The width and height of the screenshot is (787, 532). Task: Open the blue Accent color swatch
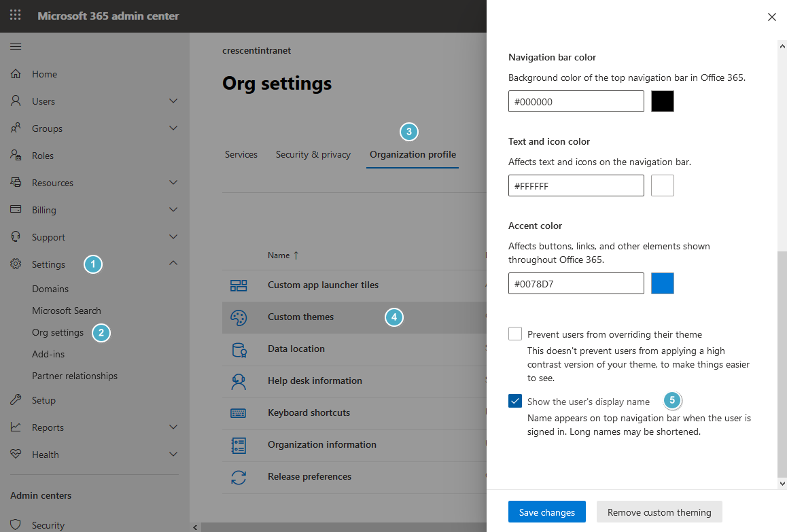[x=662, y=283]
